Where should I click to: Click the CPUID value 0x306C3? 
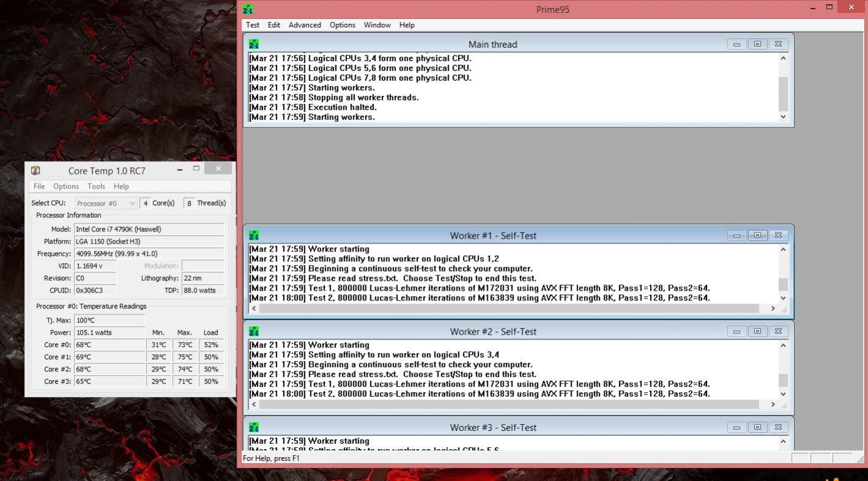(x=95, y=290)
